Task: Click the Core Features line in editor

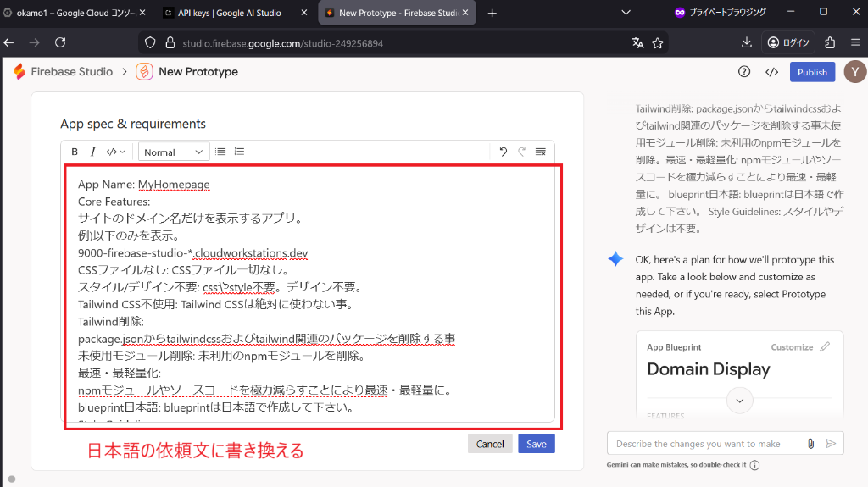Action: 114,202
